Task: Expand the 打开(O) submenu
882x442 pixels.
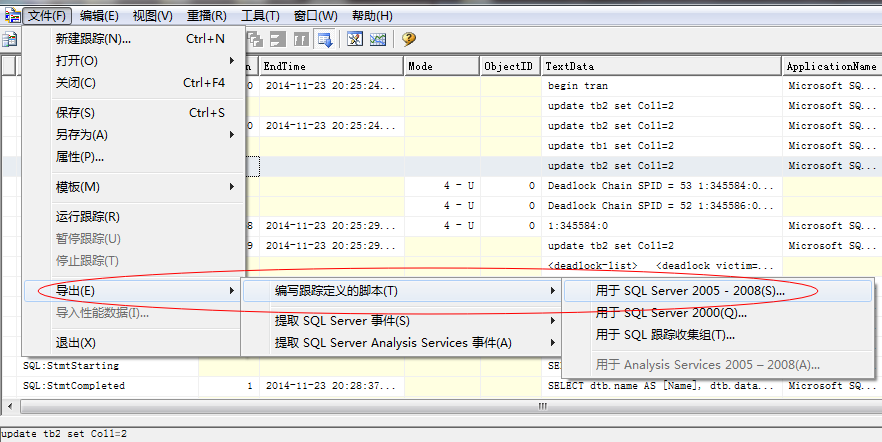Action: click(x=134, y=61)
